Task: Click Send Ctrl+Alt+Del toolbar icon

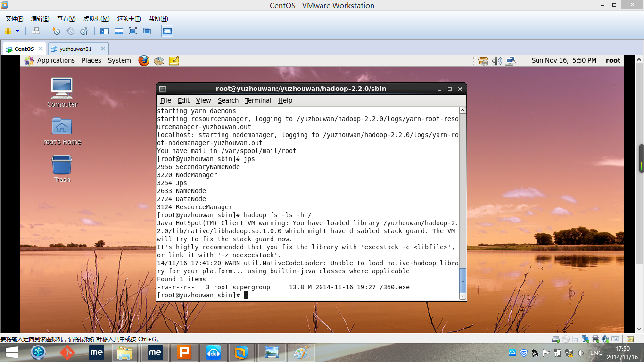Action: [x=36, y=31]
